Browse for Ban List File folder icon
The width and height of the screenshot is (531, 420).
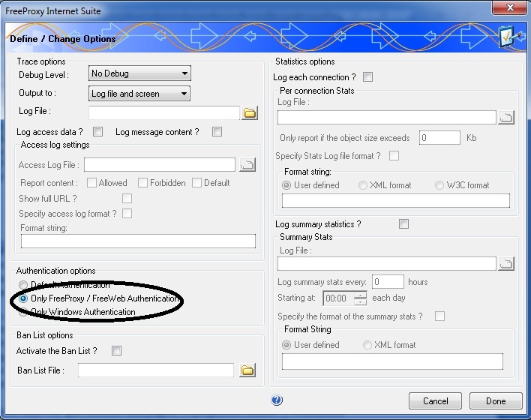(x=247, y=370)
